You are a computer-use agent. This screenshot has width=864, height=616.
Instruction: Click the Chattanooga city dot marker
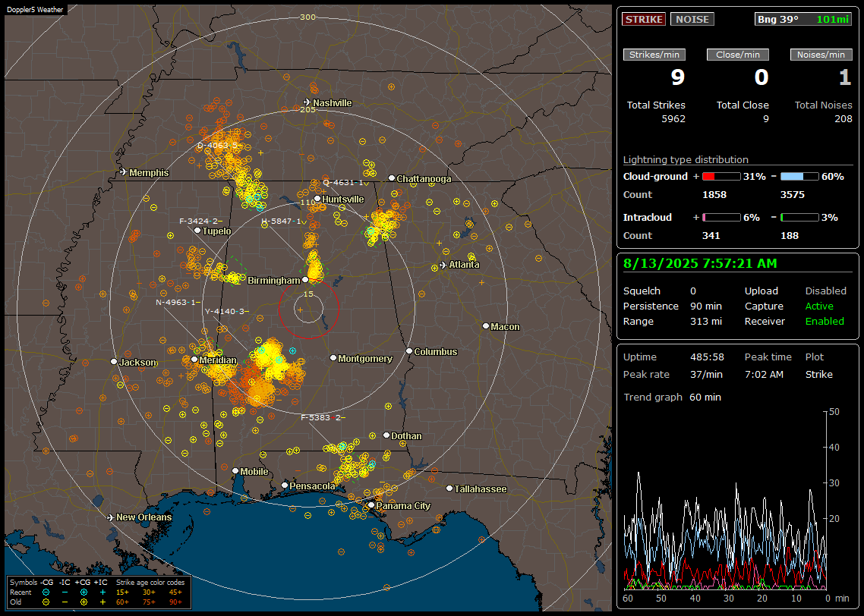[392, 178]
